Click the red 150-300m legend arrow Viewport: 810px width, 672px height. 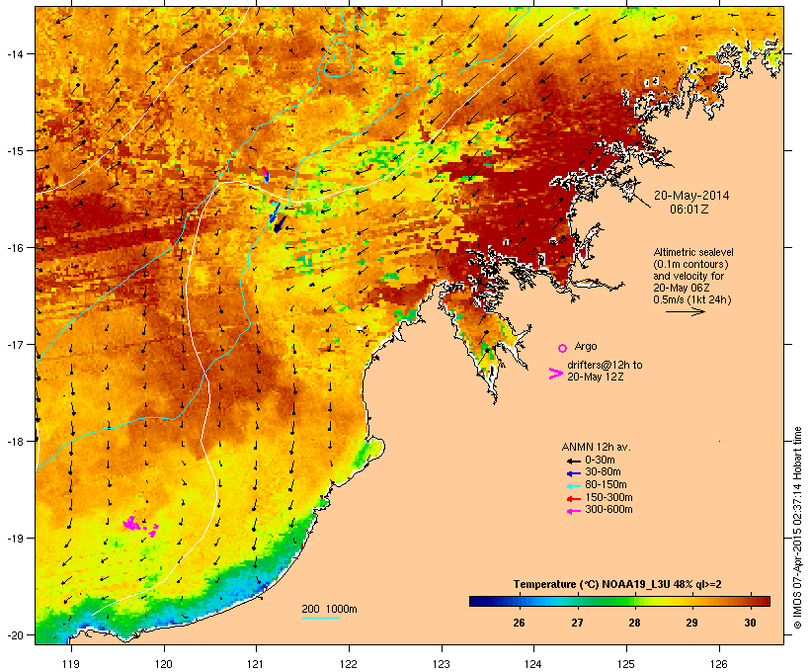click(x=573, y=499)
